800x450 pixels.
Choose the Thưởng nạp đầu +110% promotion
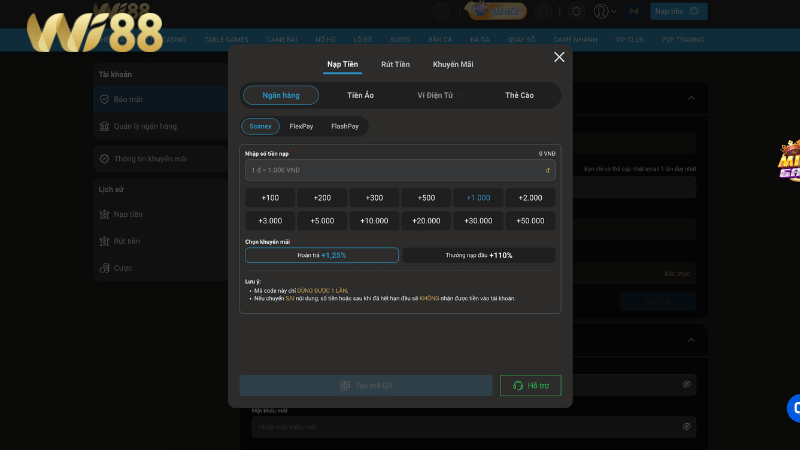coord(479,255)
